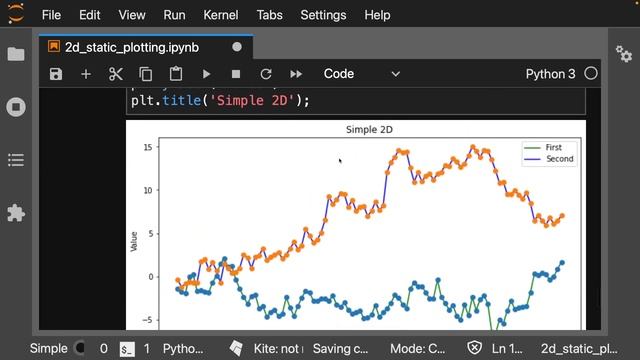Cut selected cells with scissors icon
This screenshot has width=640, height=360.
pyautogui.click(x=116, y=74)
